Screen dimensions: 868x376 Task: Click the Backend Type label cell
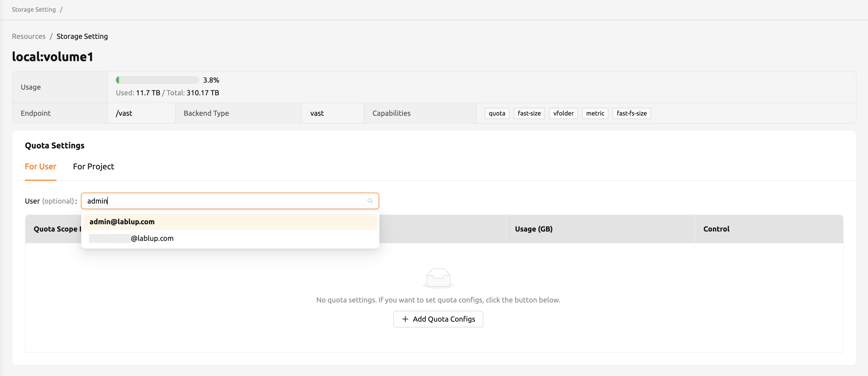pyautogui.click(x=238, y=113)
